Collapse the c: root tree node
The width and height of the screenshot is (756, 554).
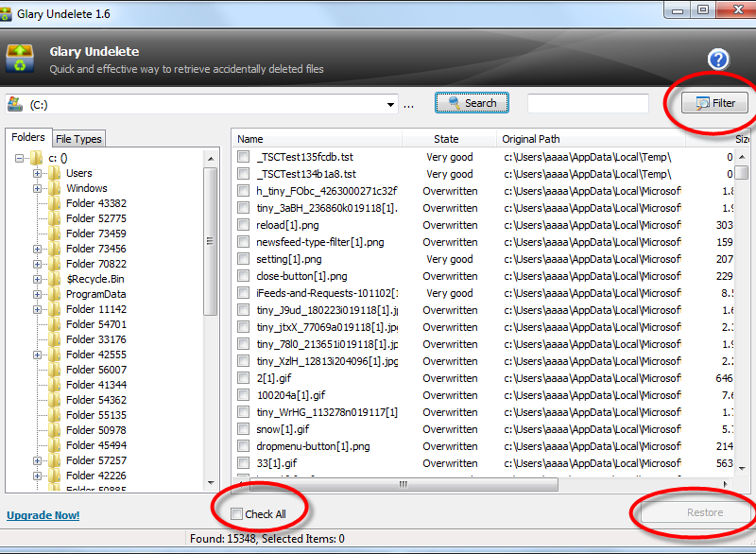tap(19, 158)
